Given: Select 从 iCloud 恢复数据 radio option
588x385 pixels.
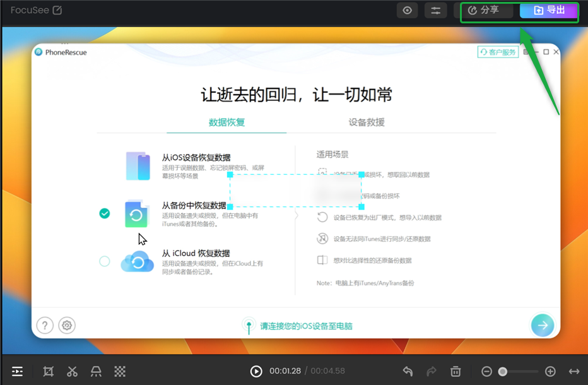Looking at the screenshot, I should [105, 261].
